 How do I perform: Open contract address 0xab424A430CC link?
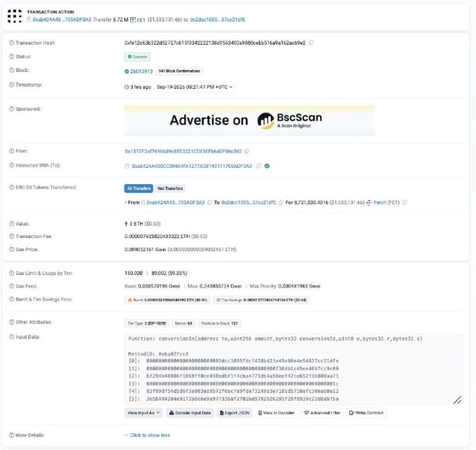point(192,166)
